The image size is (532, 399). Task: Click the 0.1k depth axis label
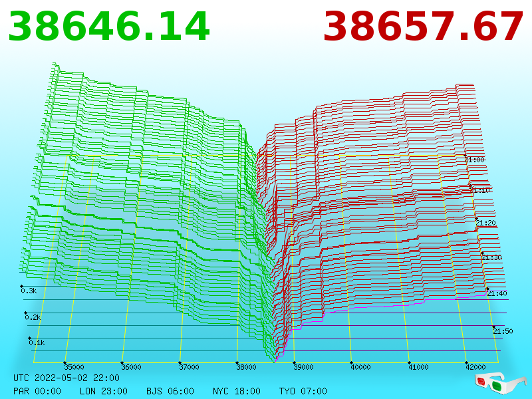click(x=37, y=342)
